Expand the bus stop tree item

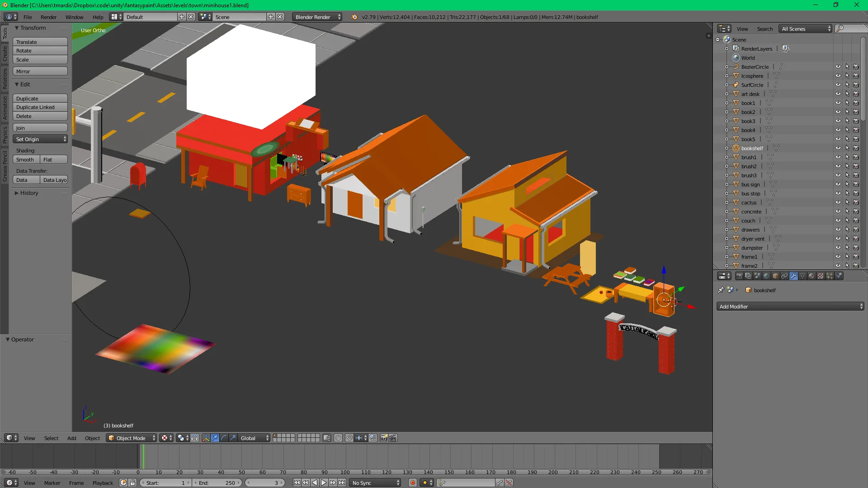726,194
